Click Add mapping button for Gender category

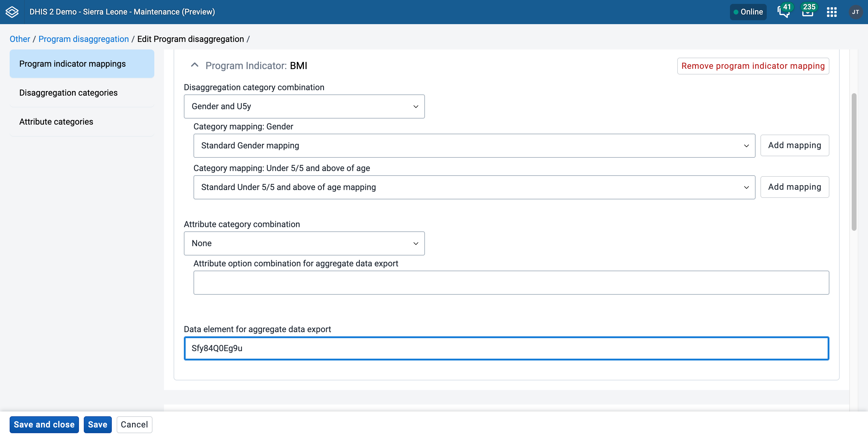pyautogui.click(x=794, y=145)
